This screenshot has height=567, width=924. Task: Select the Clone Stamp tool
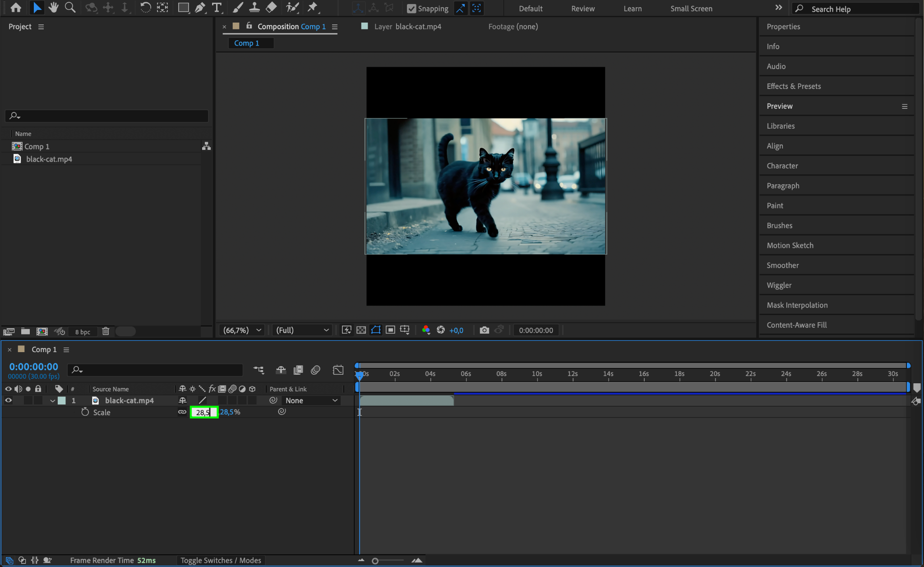[254, 8]
